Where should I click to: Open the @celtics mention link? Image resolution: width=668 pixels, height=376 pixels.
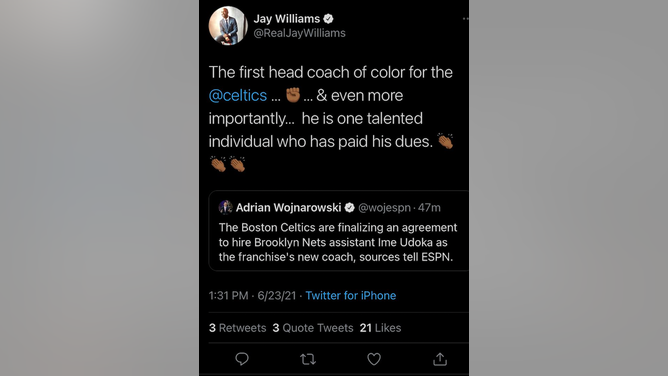(238, 95)
